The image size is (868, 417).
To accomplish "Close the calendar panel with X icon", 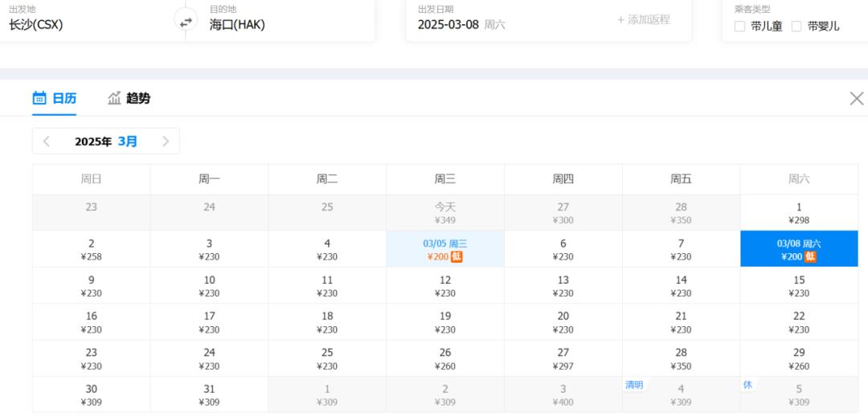I will tap(857, 98).
